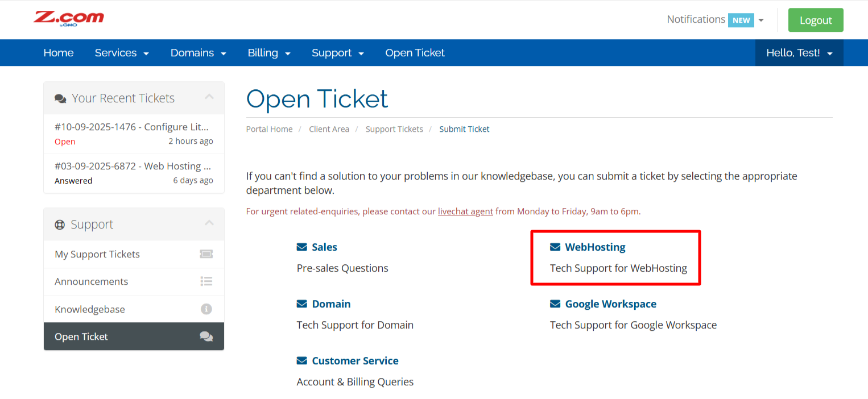Click the Sales envelope icon

click(x=302, y=247)
